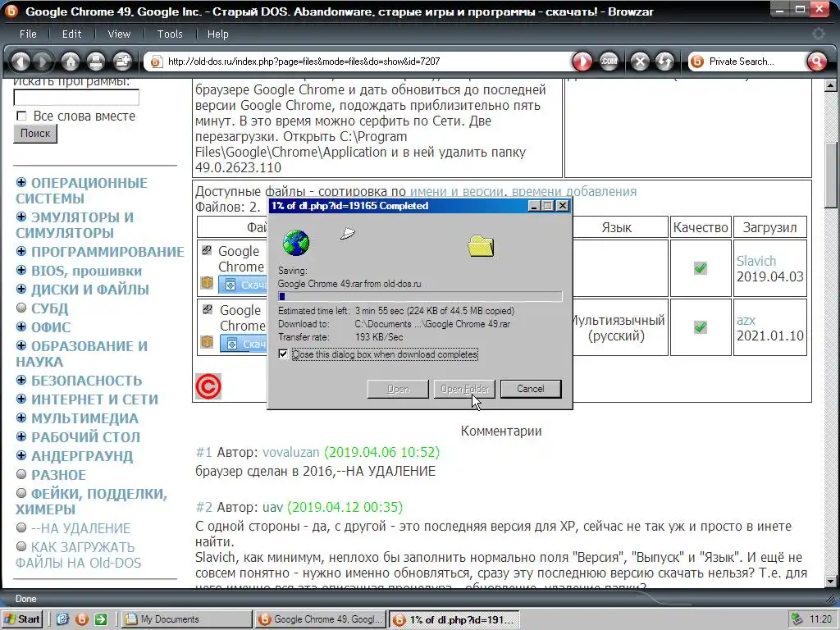Click Browzar quick launch icon in taskbar

81,619
